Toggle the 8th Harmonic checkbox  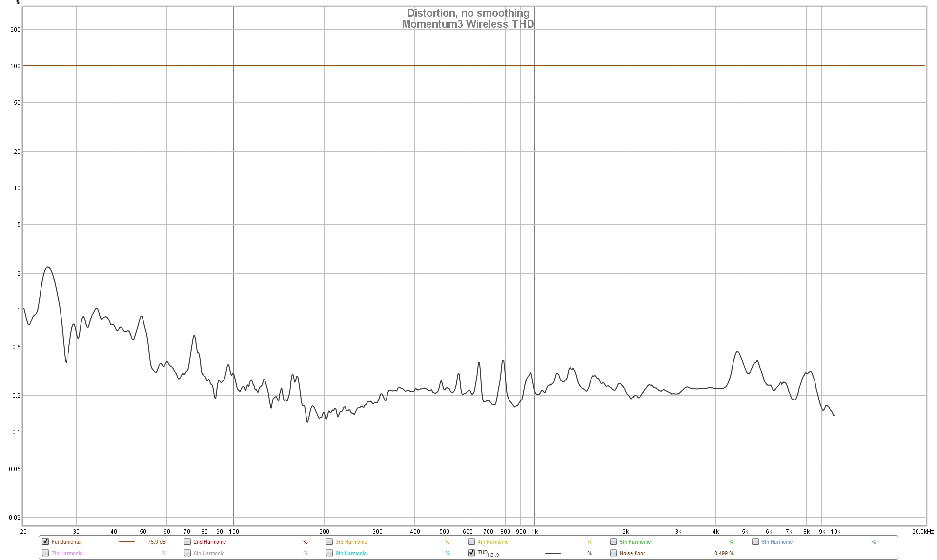click(x=187, y=553)
